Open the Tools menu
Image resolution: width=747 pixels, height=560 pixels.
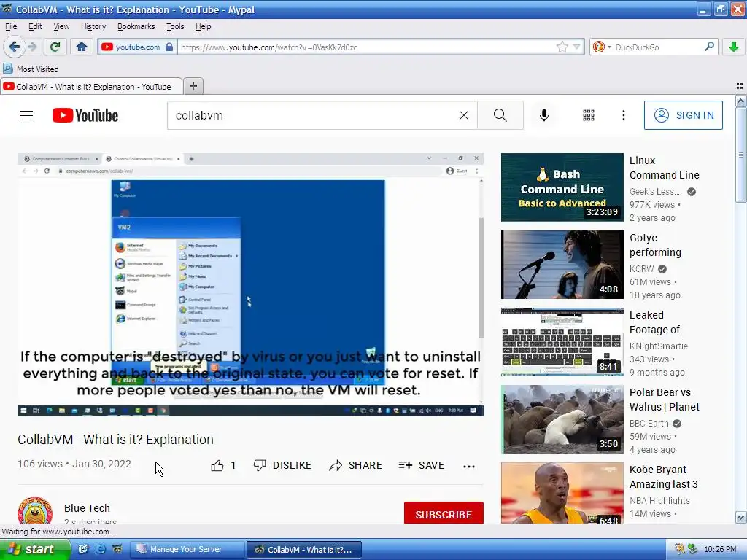pos(175,26)
